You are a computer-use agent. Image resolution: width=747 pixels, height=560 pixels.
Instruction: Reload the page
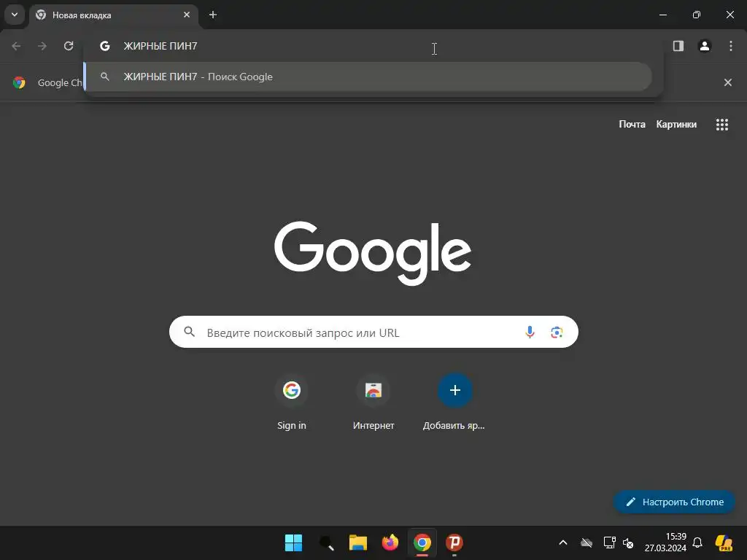click(69, 46)
